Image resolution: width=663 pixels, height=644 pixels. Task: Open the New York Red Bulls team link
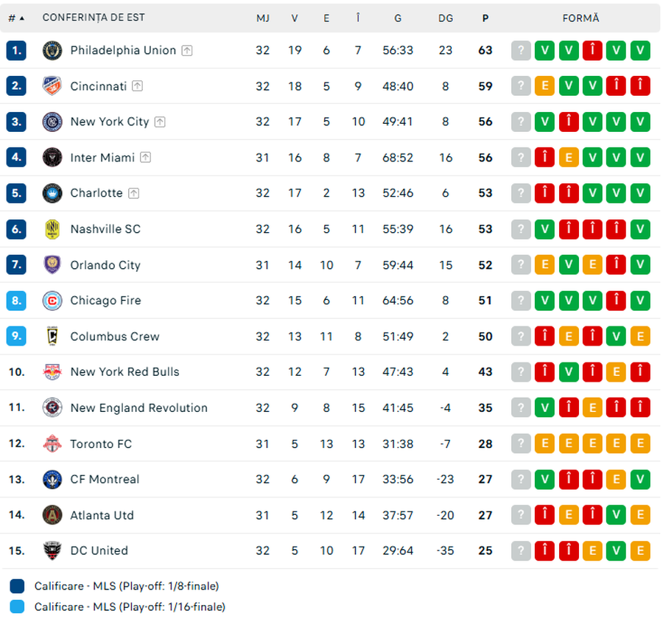(x=124, y=372)
